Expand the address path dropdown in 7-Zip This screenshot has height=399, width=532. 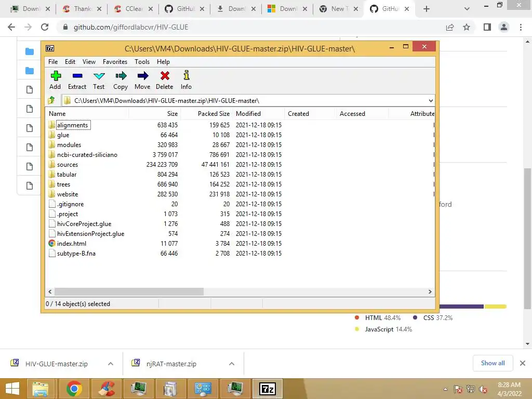click(x=431, y=101)
